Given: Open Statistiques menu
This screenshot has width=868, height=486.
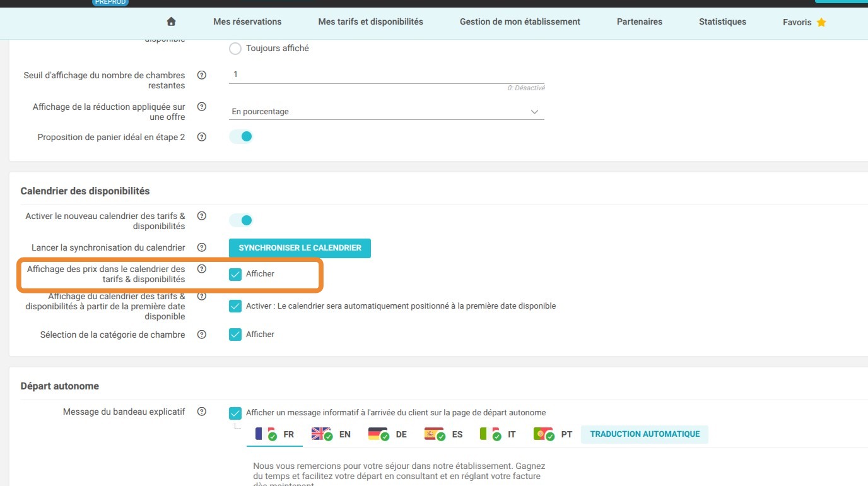Looking at the screenshot, I should (722, 21).
